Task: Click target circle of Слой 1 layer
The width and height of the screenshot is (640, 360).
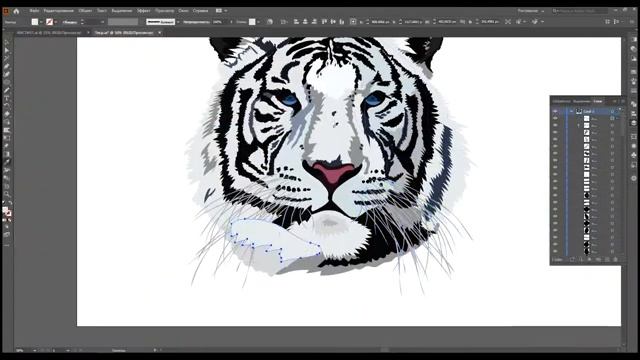Action: [x=612, y=111]
